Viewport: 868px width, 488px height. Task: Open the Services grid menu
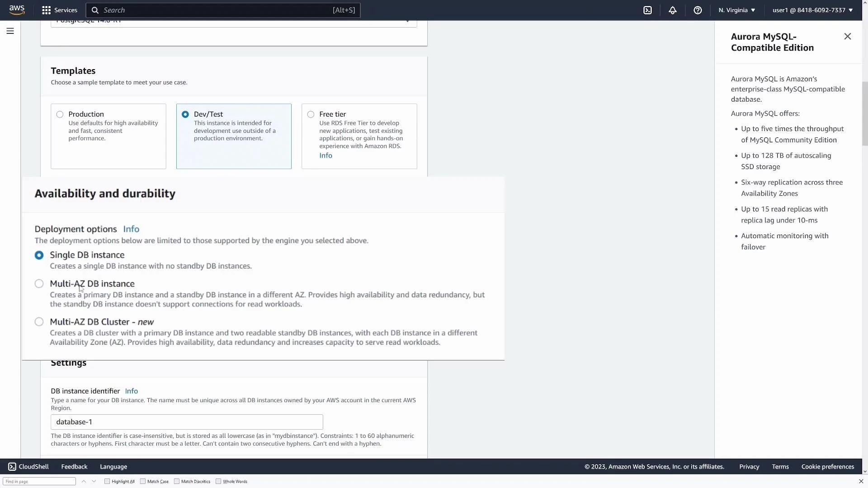(x=59, y=10)
